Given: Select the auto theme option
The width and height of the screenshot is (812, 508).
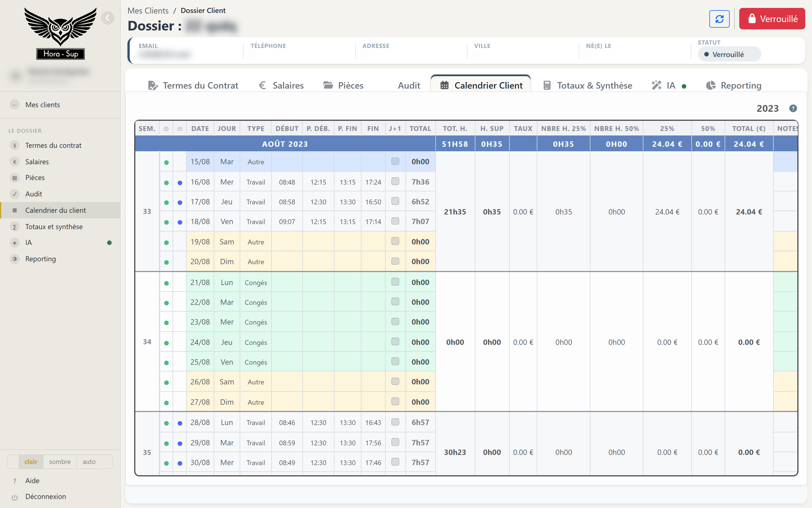Looking at the screenshot, I should tap(89, 462).
